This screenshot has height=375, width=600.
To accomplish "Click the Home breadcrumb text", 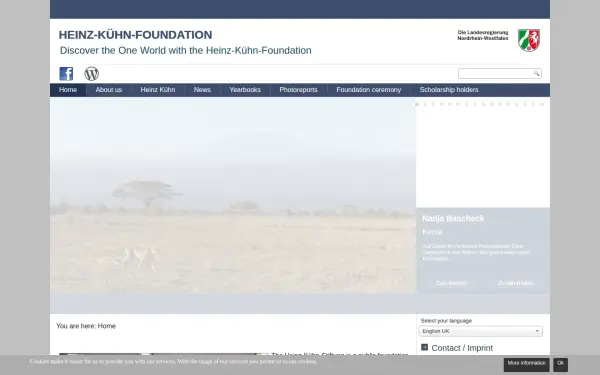I will pos(106,326).
